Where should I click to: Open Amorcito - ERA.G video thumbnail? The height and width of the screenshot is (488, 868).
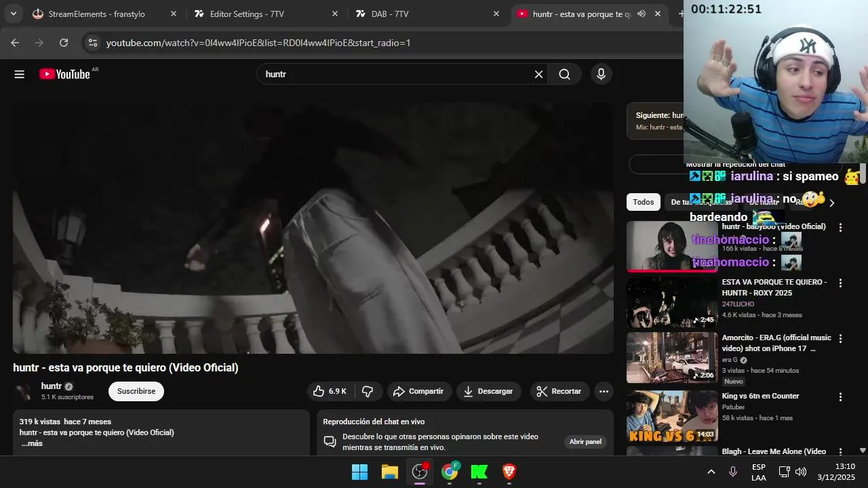[x=672, y=357]
